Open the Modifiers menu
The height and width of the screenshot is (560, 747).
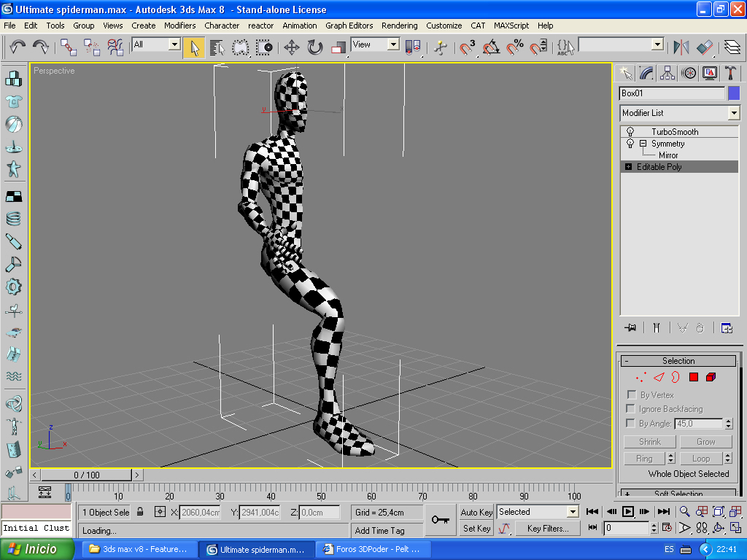tap(179, 26)
